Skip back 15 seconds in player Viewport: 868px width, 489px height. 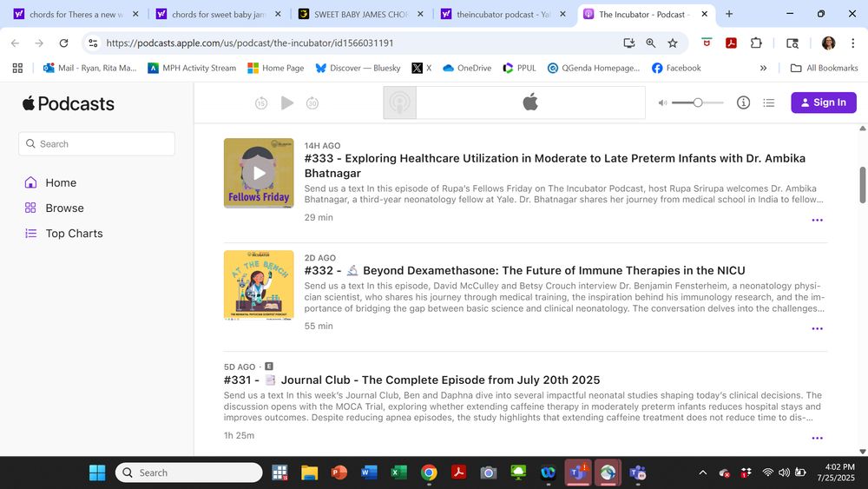tap(261, 103)
